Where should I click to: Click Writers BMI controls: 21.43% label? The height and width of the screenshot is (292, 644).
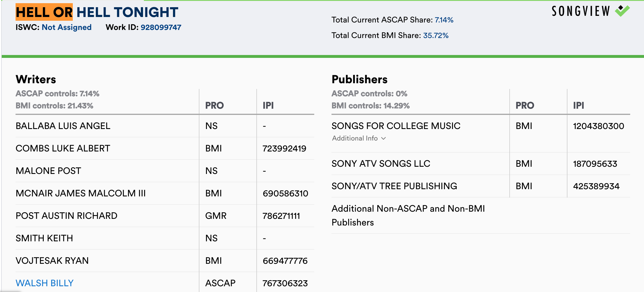(x=54, y=106)
